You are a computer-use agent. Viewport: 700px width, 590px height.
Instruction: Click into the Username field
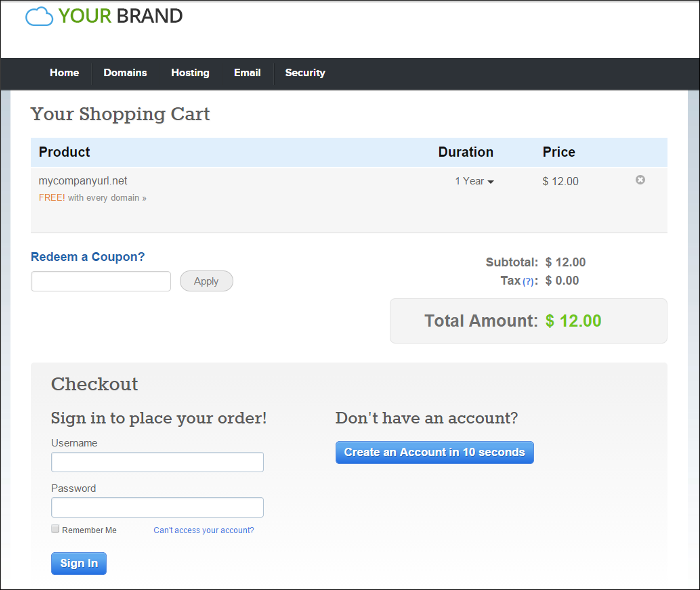(x=157, y=462)
